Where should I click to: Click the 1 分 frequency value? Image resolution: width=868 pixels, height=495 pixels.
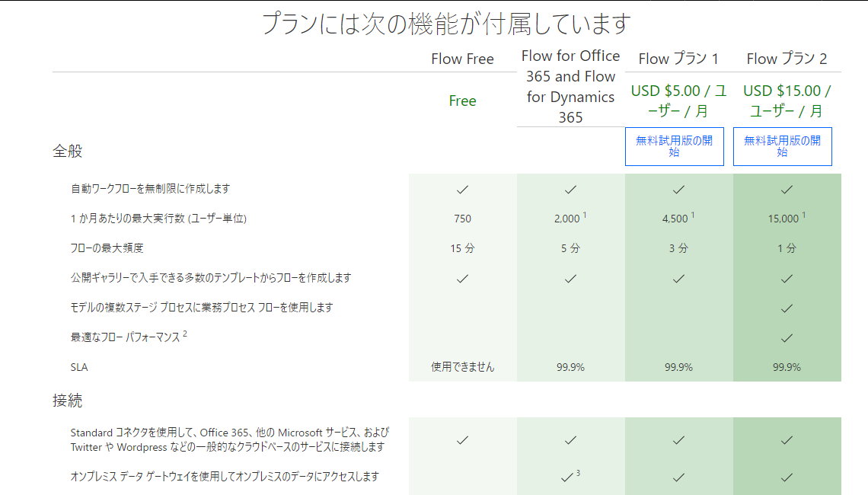(x=787, y=248)
